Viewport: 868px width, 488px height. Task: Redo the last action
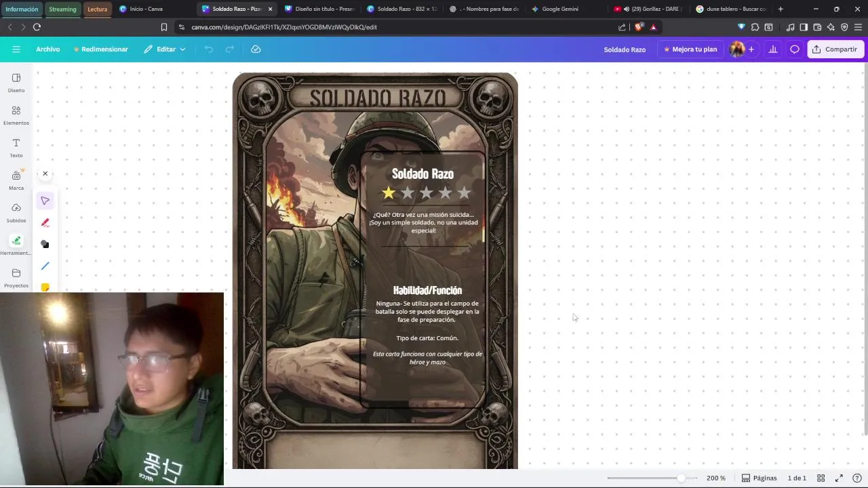[x=230, y=49]
